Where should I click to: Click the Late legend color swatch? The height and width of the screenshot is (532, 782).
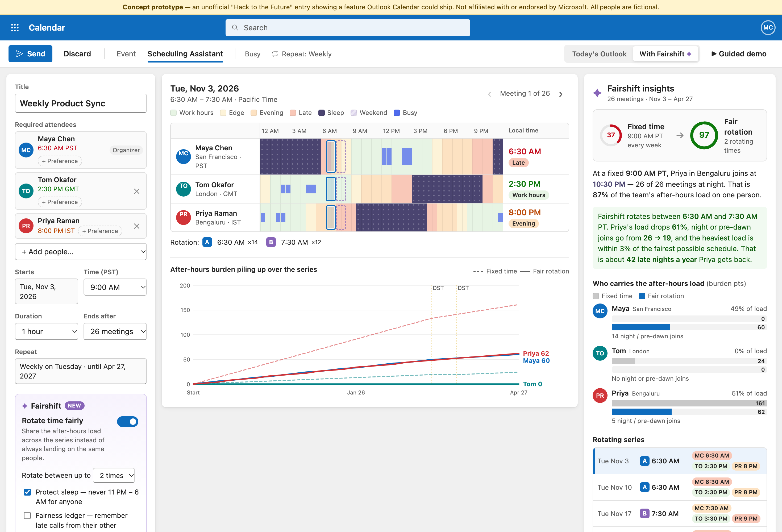[x=293, y=113]
